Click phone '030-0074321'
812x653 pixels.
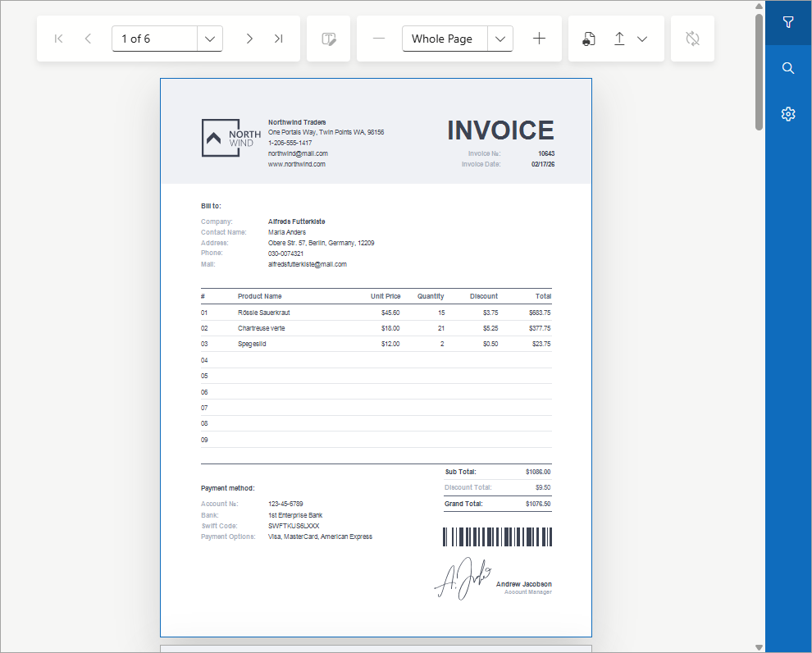[x=286, y=253]
